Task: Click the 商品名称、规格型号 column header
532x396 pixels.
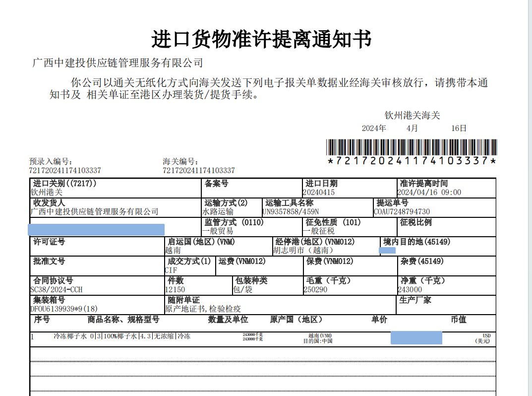Action: (x=123, y=319)
